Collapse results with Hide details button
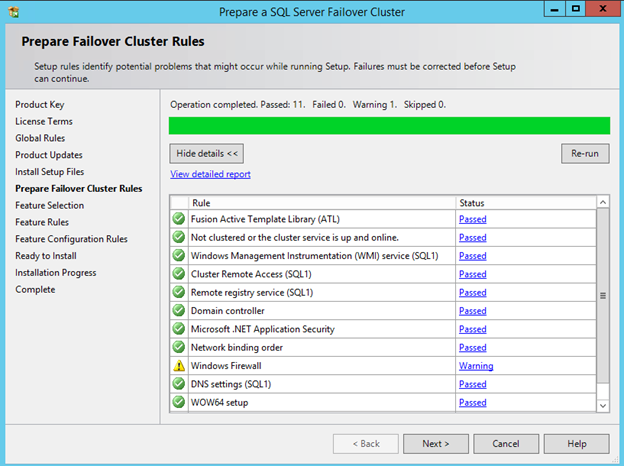This screenshot has height=466, width=624. coord(207,153)
